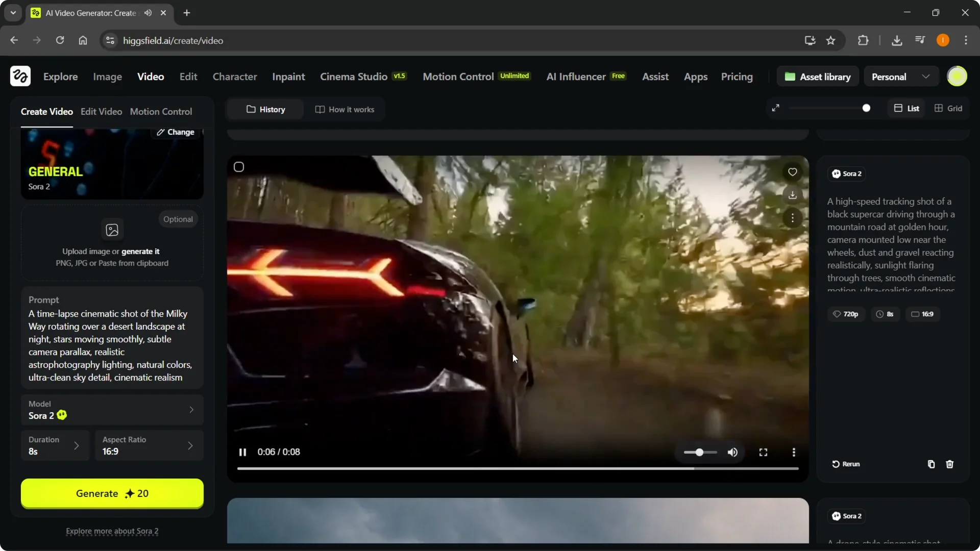980x551 pixels.
Task: Download the supercar video
Action: tap(792, 195)
